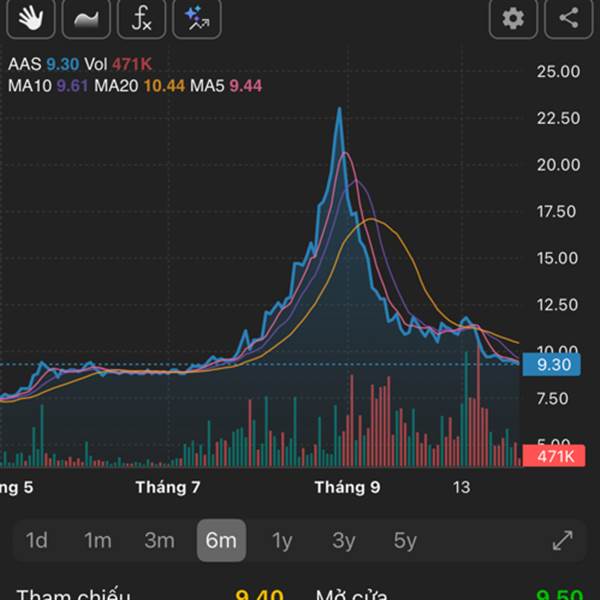Tap the 20.00 price axis label

(558, 165)
